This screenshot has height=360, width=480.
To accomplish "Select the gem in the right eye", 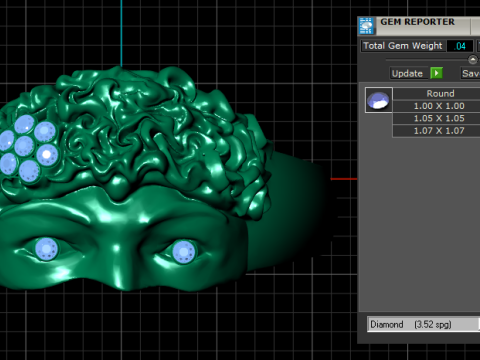I will (x=184, y=252).
